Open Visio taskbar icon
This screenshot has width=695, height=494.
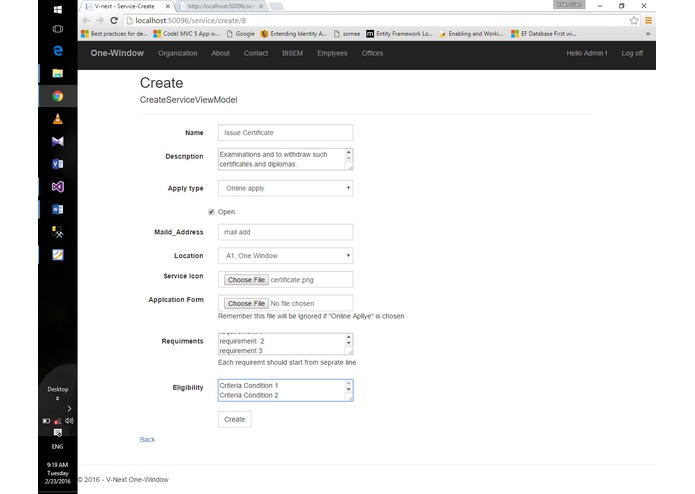[x=58, y=164]
